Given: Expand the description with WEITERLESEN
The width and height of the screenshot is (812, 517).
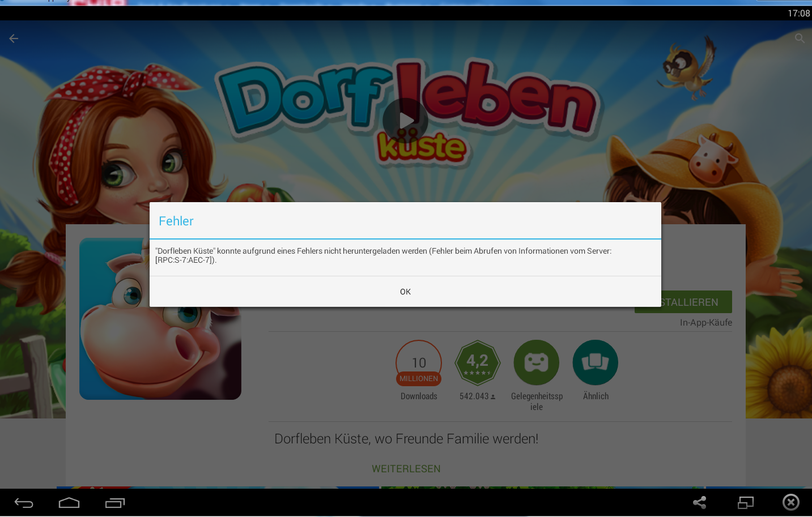Looking at the screenshot, I should point(406,469).
